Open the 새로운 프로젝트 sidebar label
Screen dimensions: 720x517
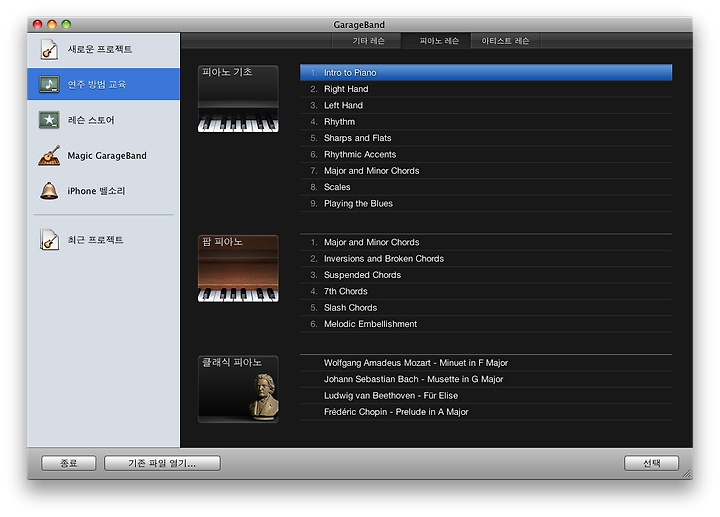click(100, 49)
